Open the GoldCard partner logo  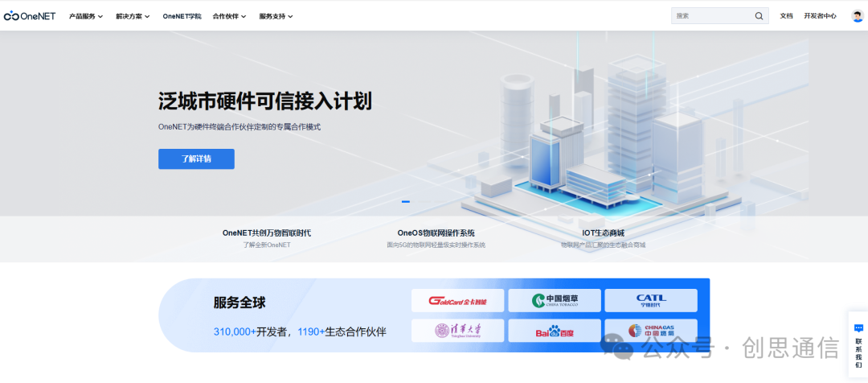click(x=458, y=300)
